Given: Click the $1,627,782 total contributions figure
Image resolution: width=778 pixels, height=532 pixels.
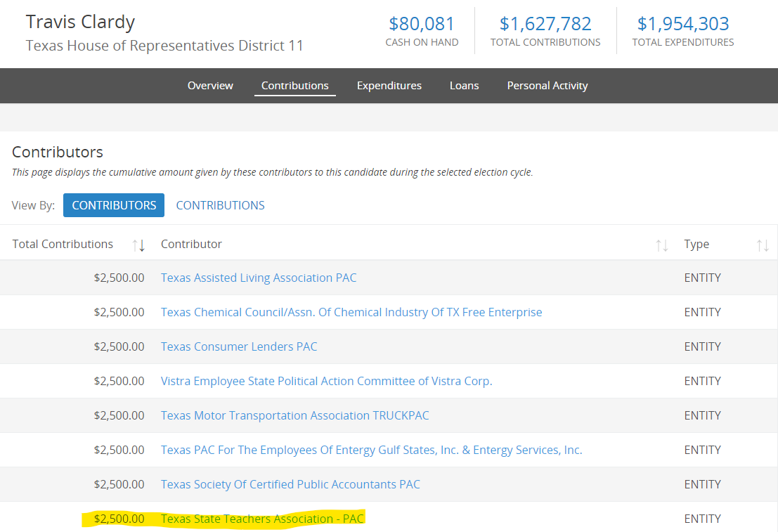Looking at the screenshot, I should (x=545, y=24).
